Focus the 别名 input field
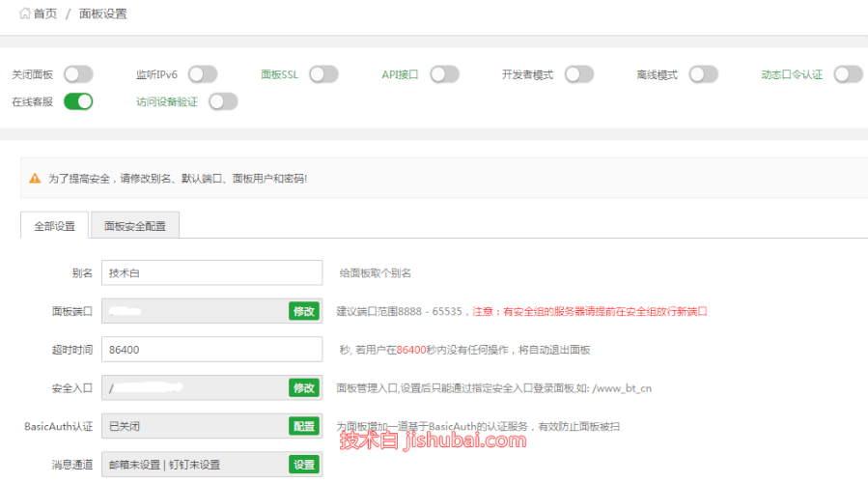This screenshot has height=483, width=868. pos(212,273)
